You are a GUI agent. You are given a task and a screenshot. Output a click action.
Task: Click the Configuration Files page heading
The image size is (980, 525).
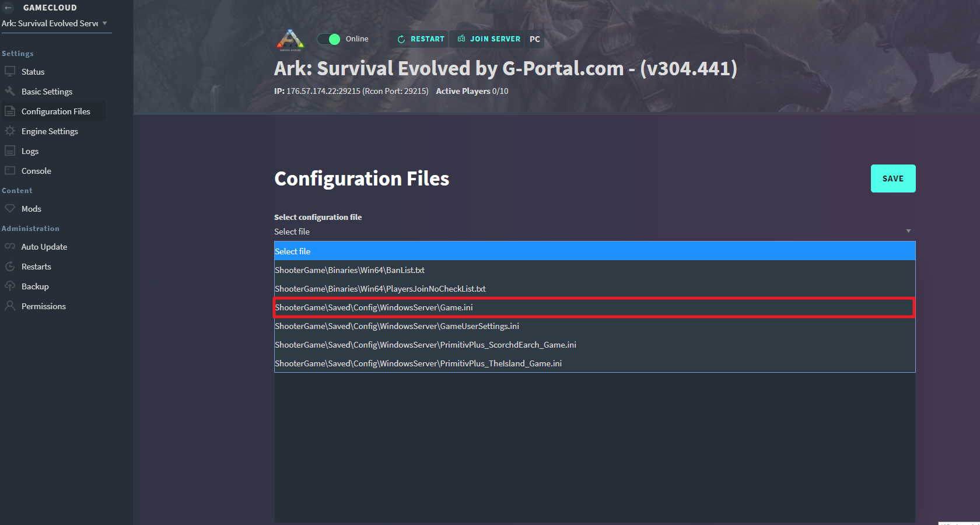pos(362,178)
